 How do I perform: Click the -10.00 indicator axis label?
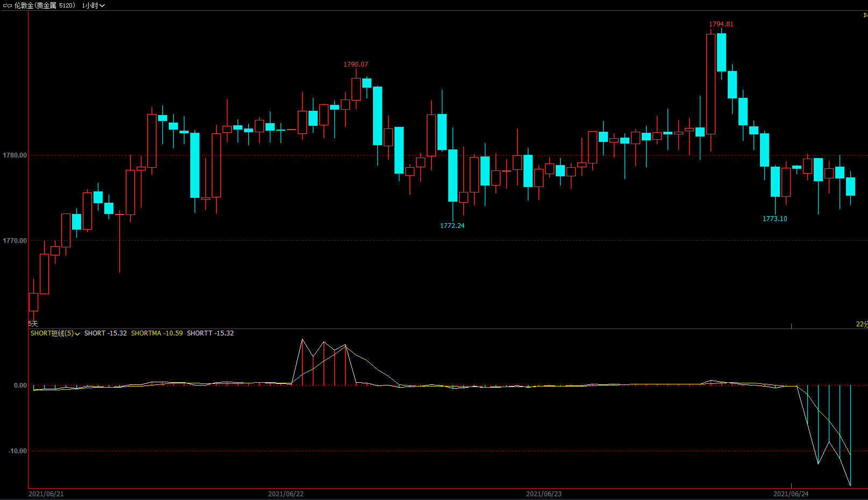click(17, 451)
